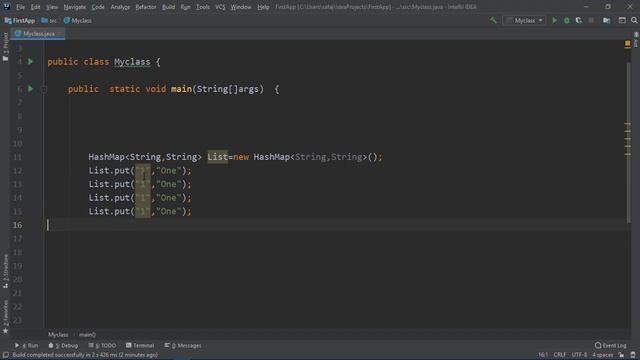Image resolution: width=640 pixels, height=360 pixels.
Task: Open the Messages tool window tab
Action: coord(183,346)
